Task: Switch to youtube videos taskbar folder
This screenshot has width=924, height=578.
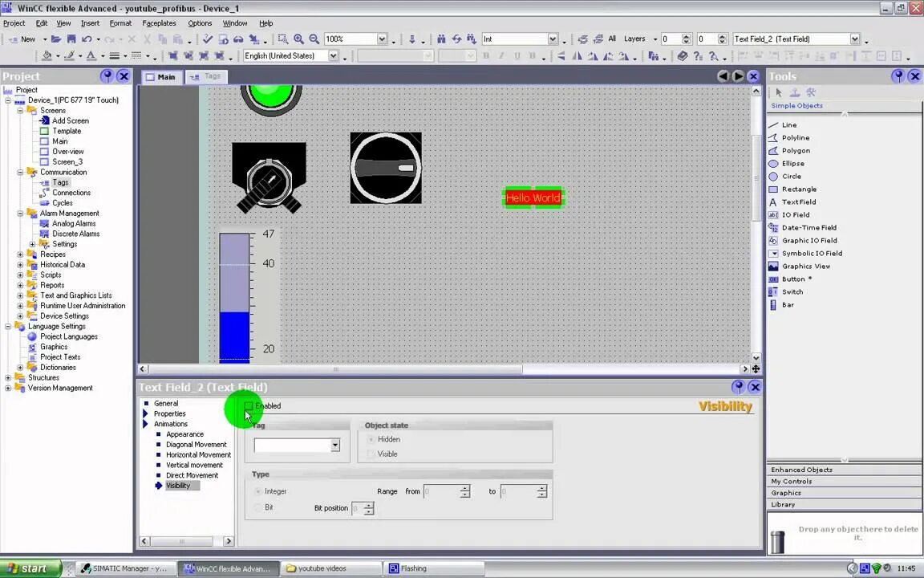Action: pyautogui.click(x=330, y=568)
